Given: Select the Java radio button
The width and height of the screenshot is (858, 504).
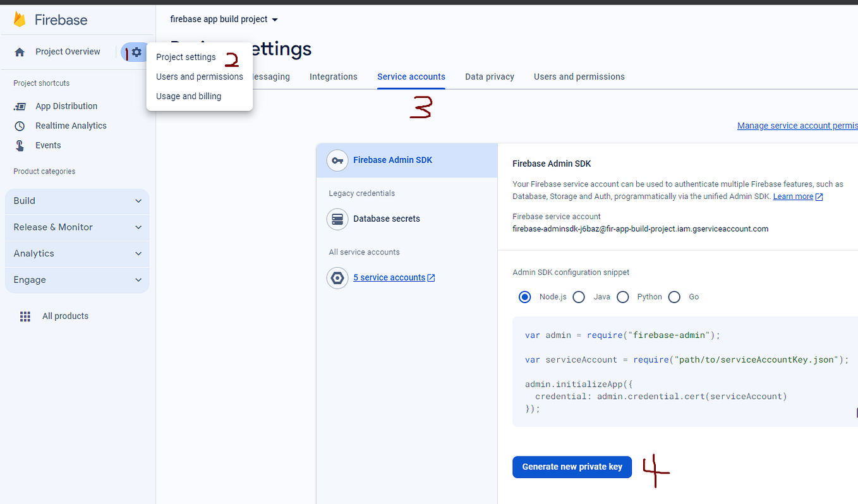Looking at the screenshot, I should 579,297.
